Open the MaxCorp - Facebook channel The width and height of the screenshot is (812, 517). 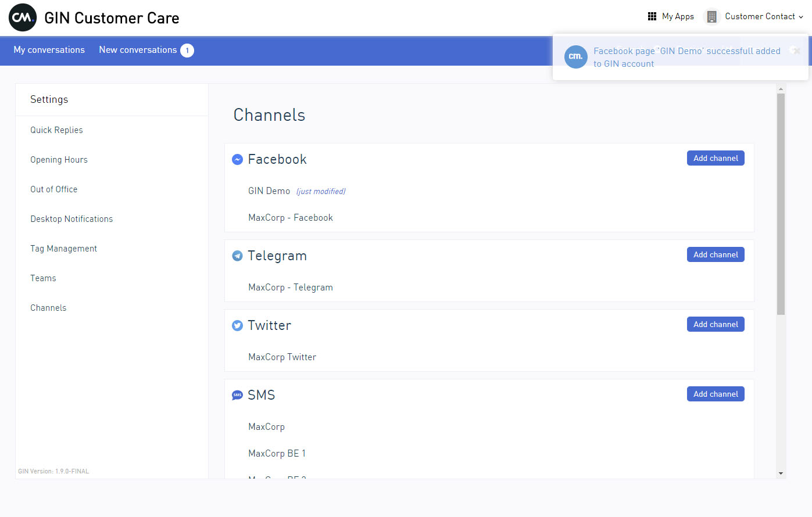point(291,218)
